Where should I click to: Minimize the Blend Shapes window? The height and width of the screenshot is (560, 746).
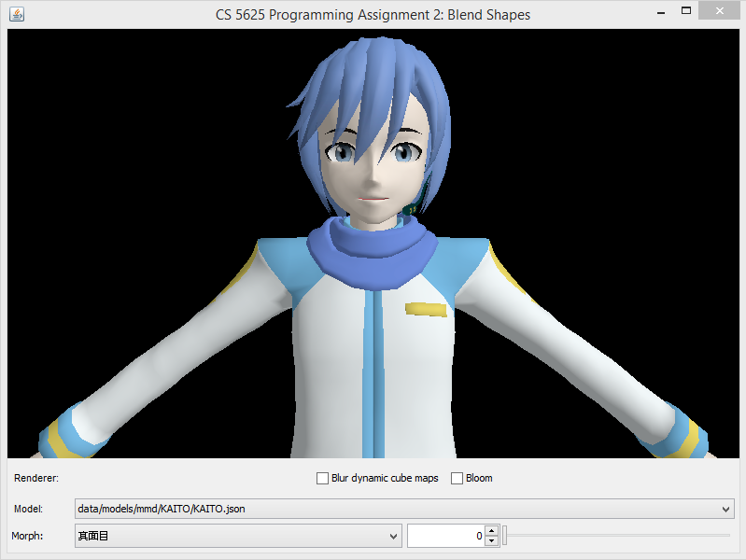[659, 13]
